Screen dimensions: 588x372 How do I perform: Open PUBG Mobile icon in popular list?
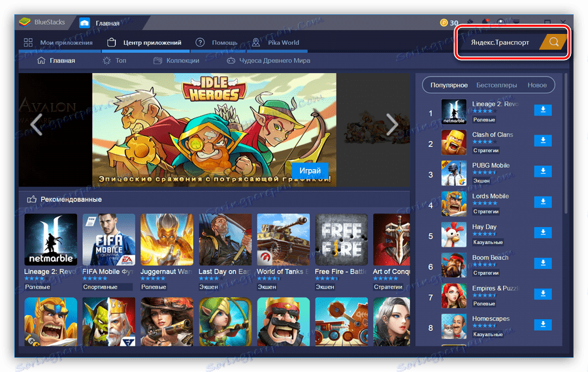pos(454,173)
